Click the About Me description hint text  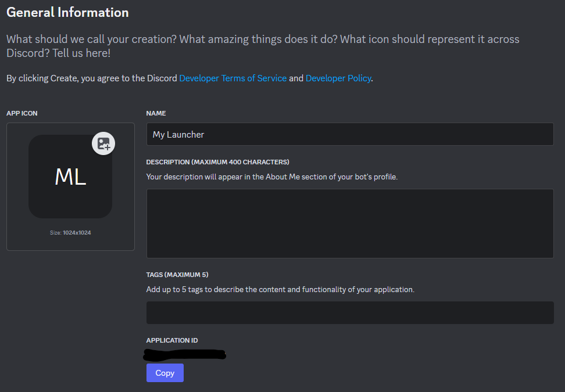click(272, 177)
